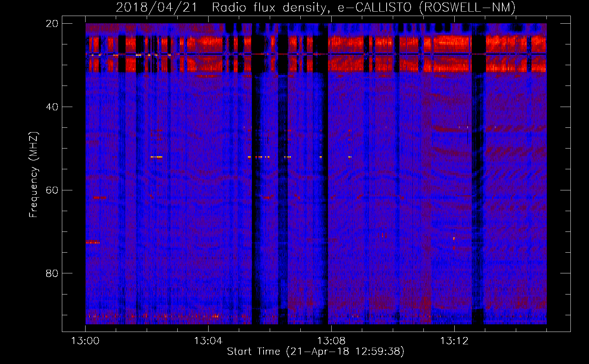Viewport: 589px width, 364px height.
Task: Click the 13:04 time tick label
Action: pos(208,341)
